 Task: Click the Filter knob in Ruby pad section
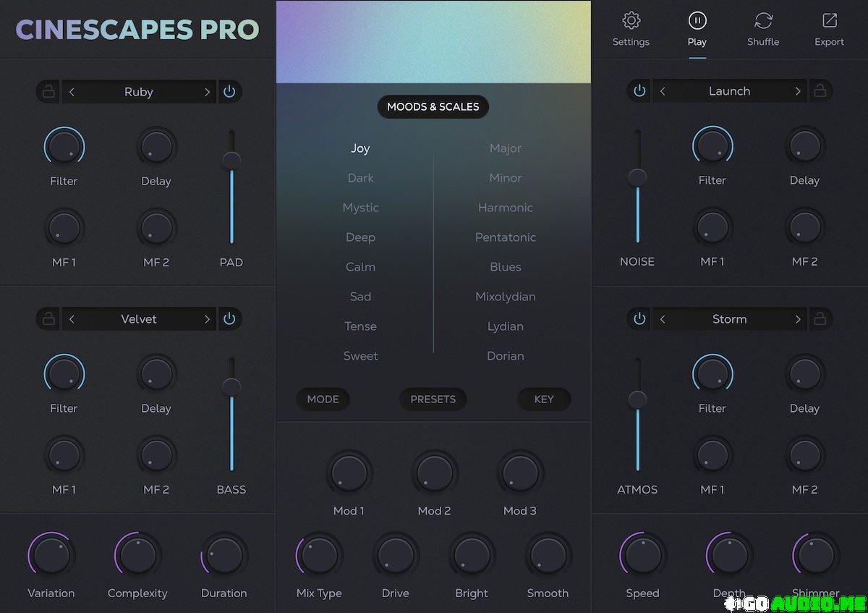pos(64,148)
